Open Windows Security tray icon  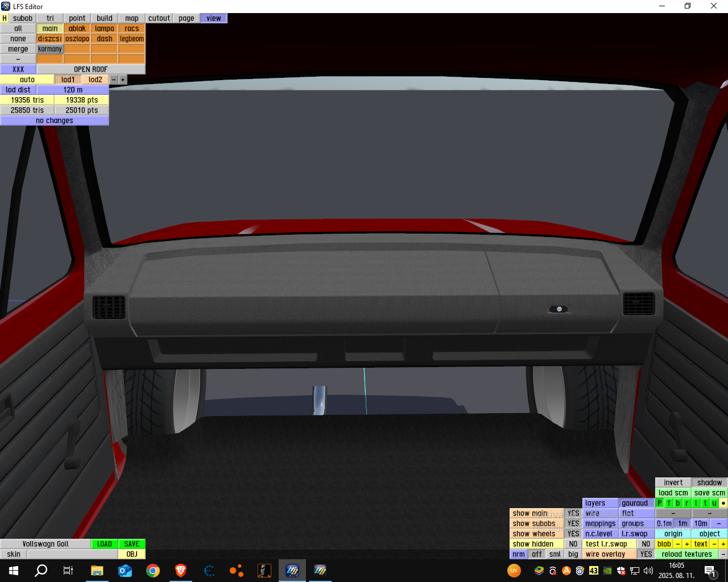(621, 571)
